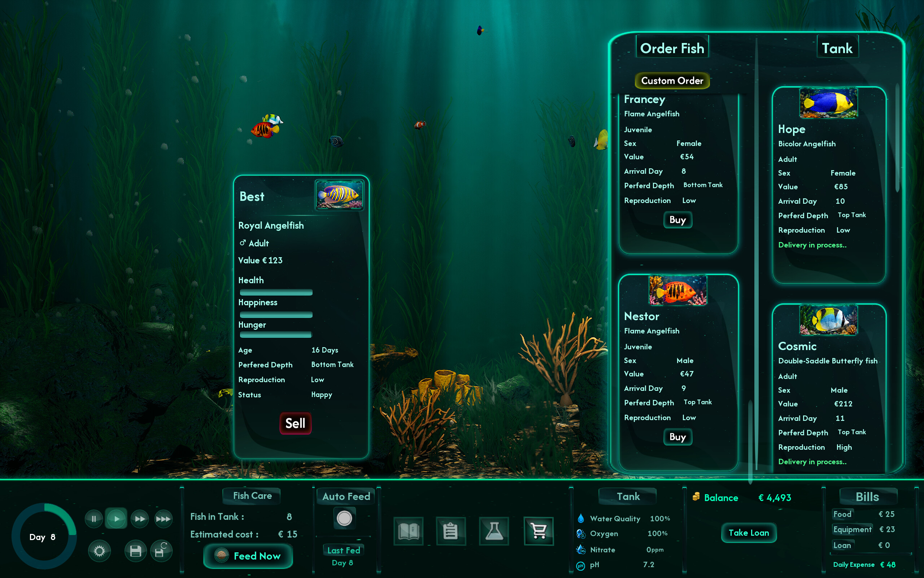The image size is (924, 578).
Task: Click the Hunger bar of Best
Action: (x=276, y=335)
